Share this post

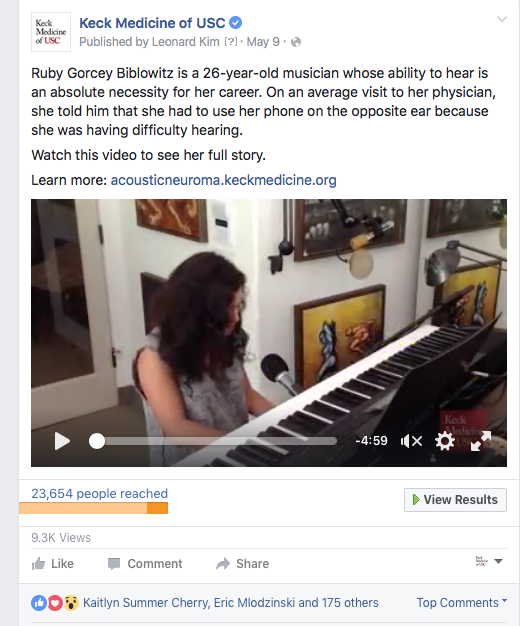click(x=242, y=564)
